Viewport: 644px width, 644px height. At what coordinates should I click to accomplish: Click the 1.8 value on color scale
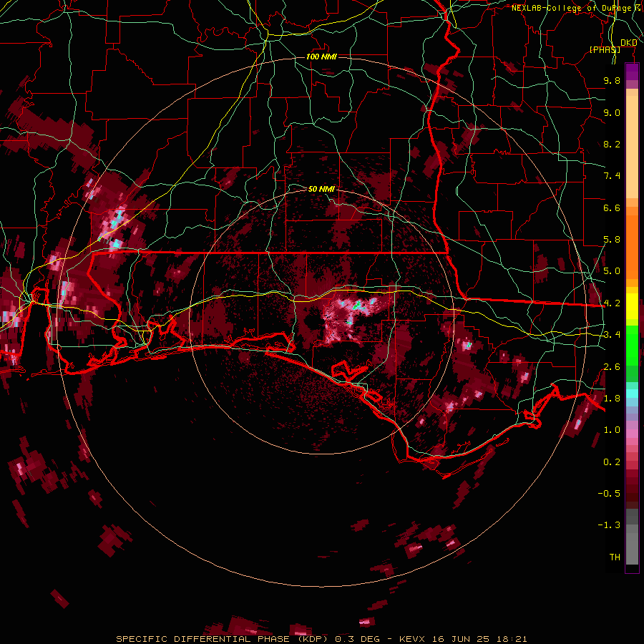(612, 399)
